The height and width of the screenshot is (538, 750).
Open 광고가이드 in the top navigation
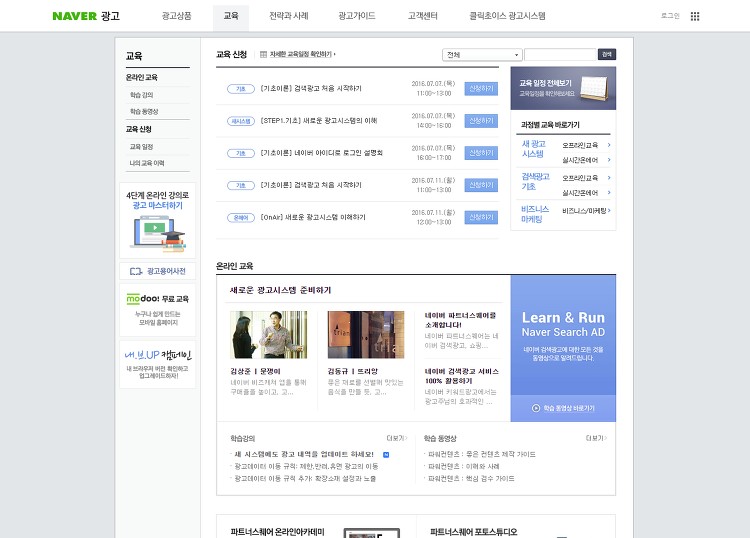[x=357, y=16]
